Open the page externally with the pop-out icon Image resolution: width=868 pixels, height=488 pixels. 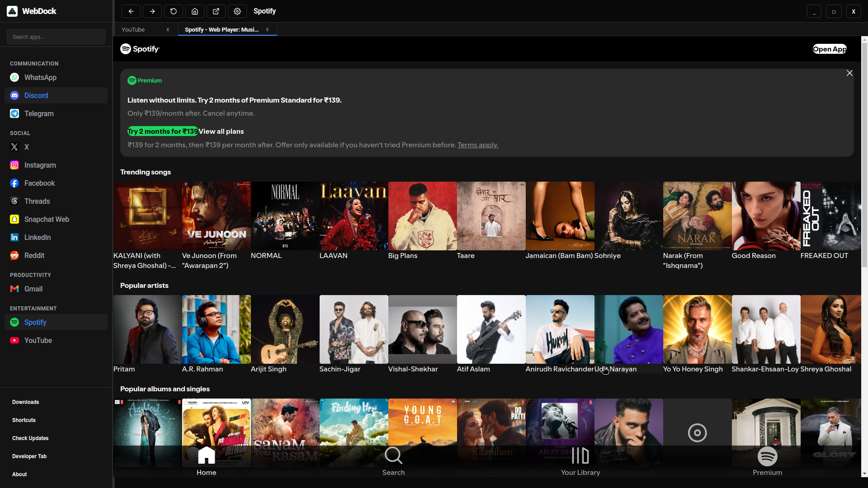[216, 11]
